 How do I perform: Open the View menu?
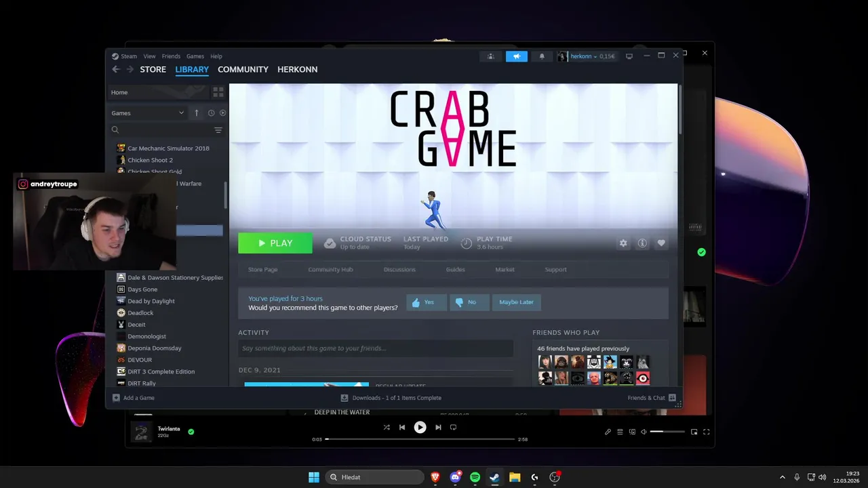tap(149, 56)
